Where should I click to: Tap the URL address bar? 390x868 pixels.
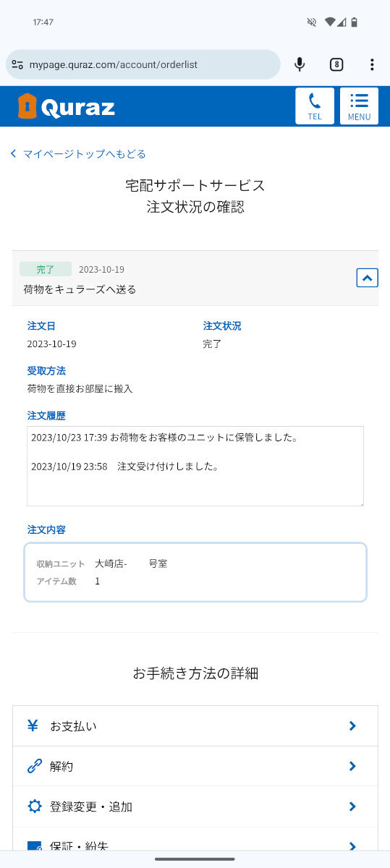(143, 64)
